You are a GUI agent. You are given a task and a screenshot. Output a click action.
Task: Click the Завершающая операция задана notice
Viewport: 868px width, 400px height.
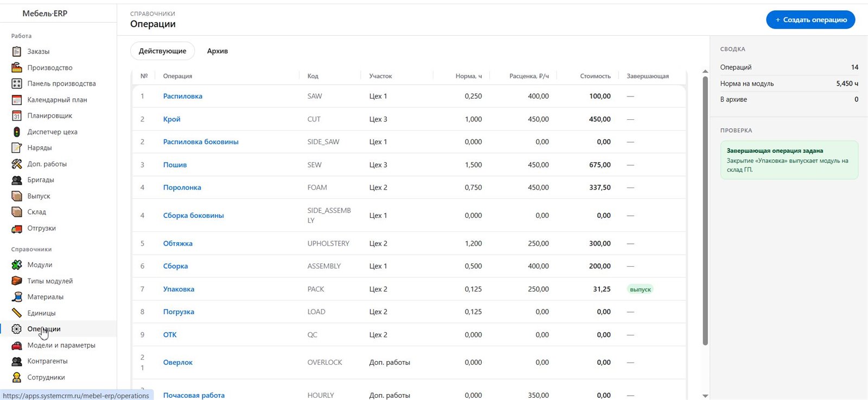point(789,160)
